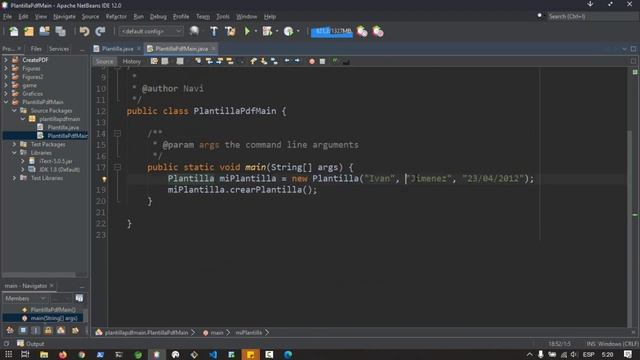Viewport: 640px width, 360px height.
Task: Click the Save All toolbar icon
Action: tap(60, 31)
